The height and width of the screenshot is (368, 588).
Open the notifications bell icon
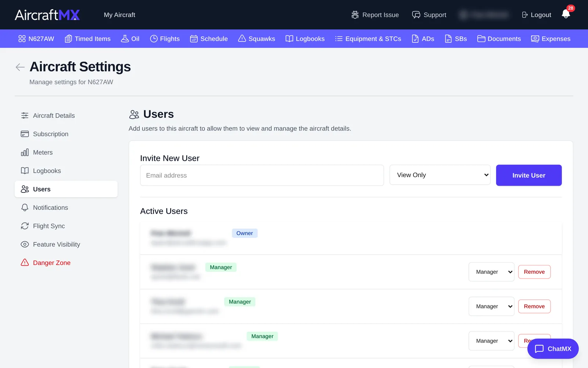pos(566,14)
